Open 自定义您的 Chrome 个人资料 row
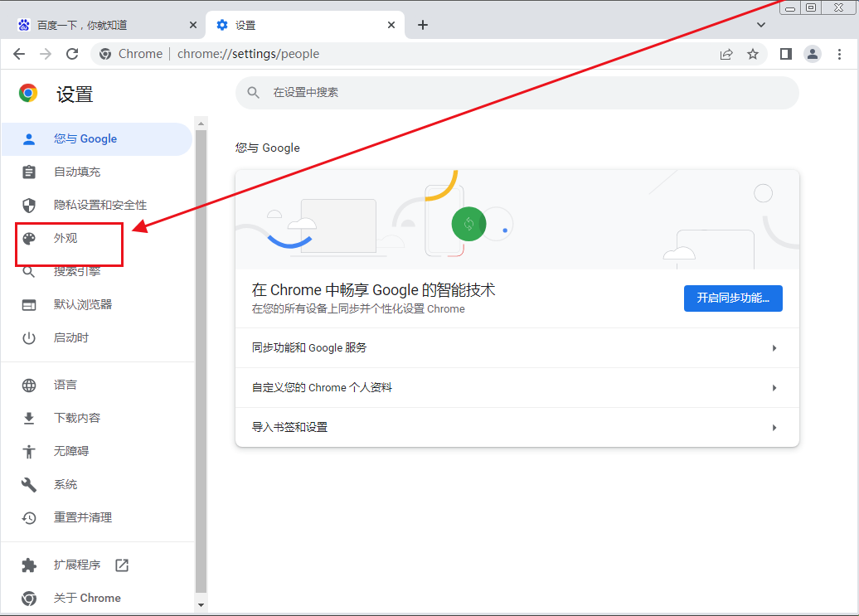 (x=517, y=388)
